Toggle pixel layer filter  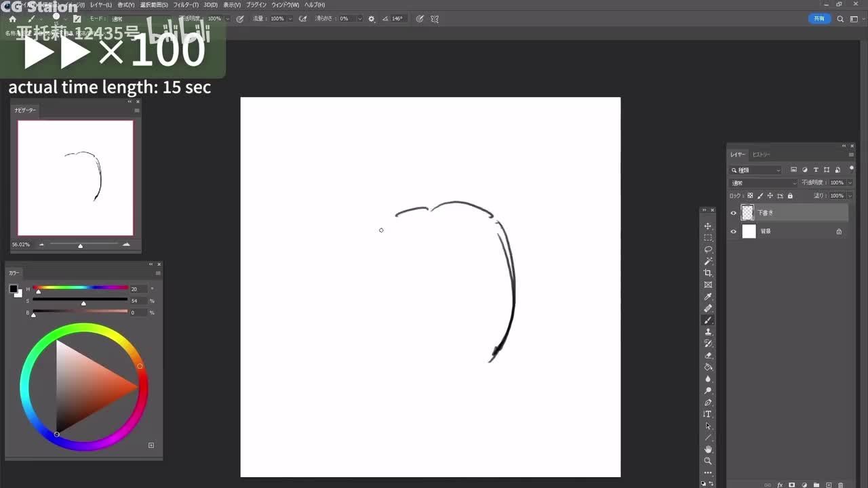[794, 170]
